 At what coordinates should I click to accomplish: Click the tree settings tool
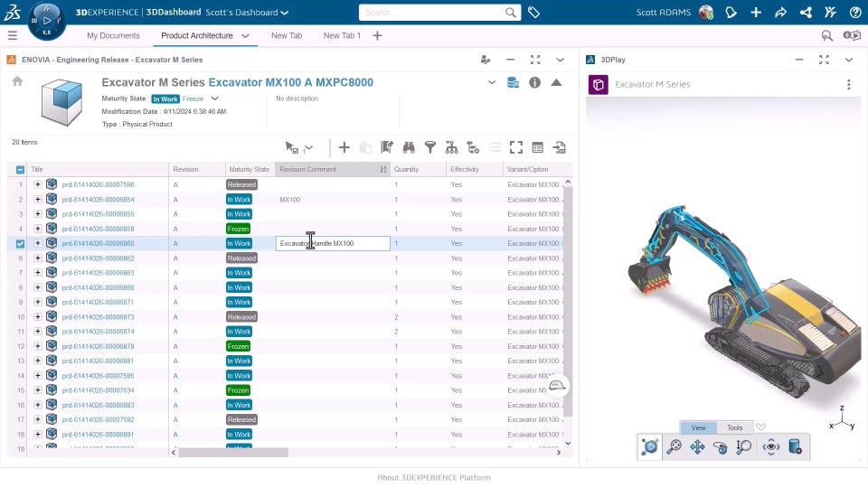[473, 147]
